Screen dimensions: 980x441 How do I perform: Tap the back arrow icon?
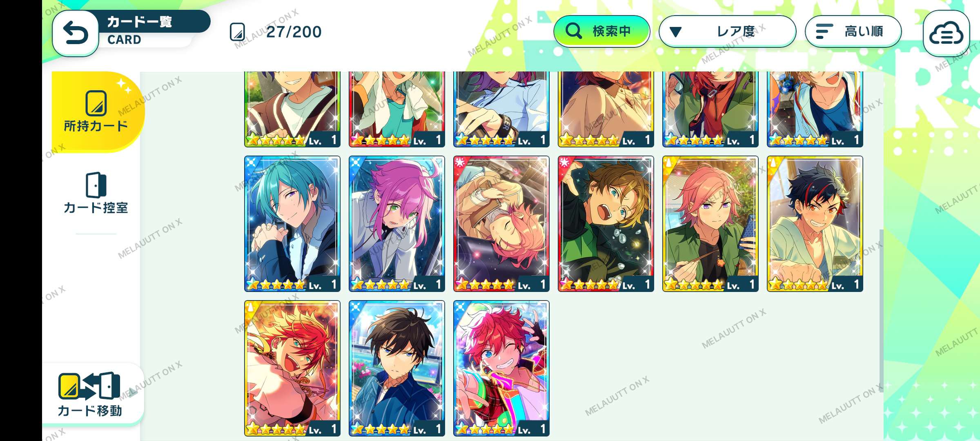coord(76,33)
